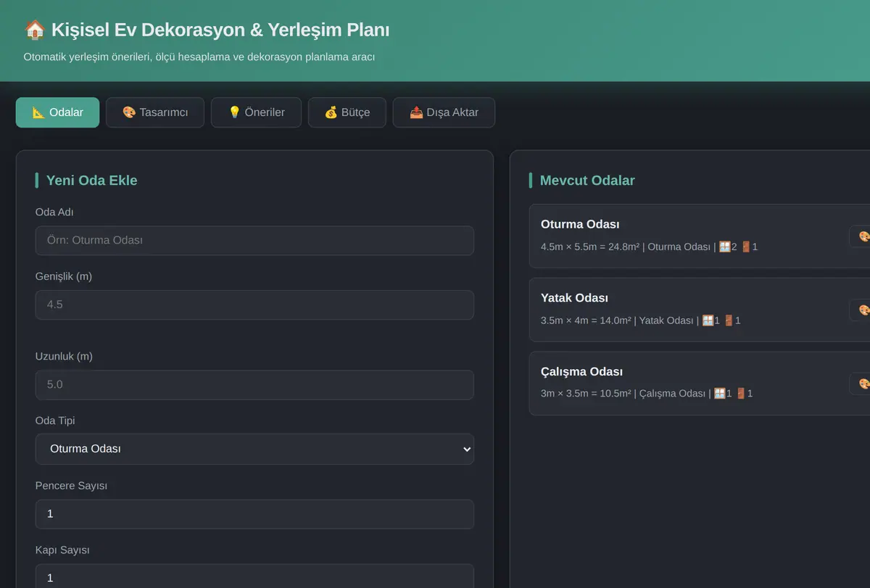This screenshot has height=588, width=870.
Task: Open the palette button for Oturma Odası
Action: (x=861, y=236)
